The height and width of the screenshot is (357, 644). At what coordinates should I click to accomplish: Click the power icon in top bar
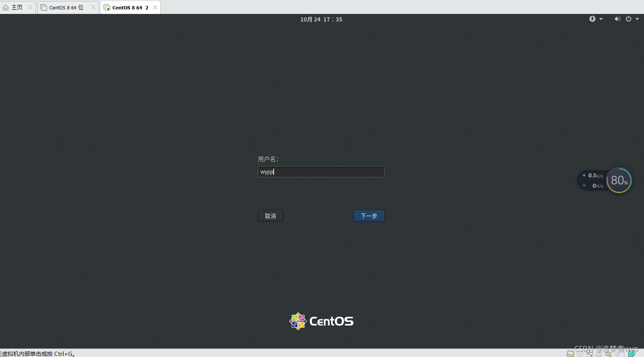[629, 19]
